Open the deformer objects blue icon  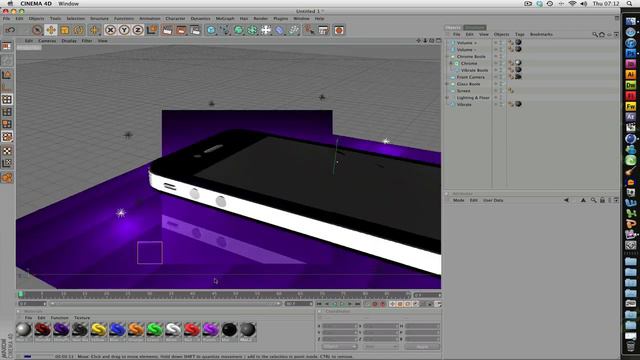coord(280,30)
